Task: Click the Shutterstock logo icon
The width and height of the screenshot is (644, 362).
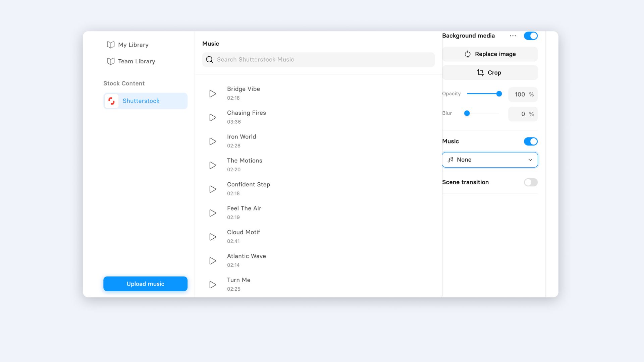Action: (112, 101)
